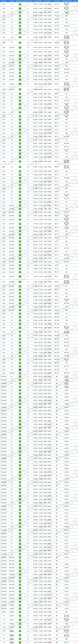Select the ALLROAD model cell
This screenshot has height=644, width=78.
click(12, 373)
